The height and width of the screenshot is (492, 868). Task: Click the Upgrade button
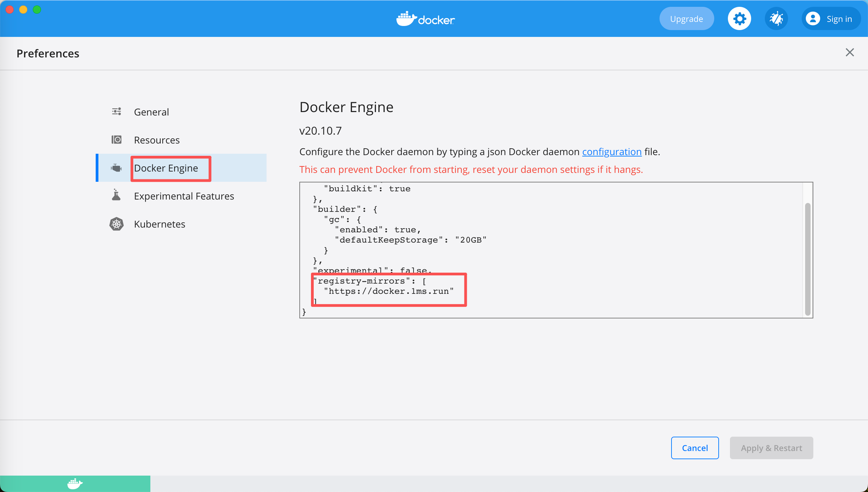pos(687,19)
